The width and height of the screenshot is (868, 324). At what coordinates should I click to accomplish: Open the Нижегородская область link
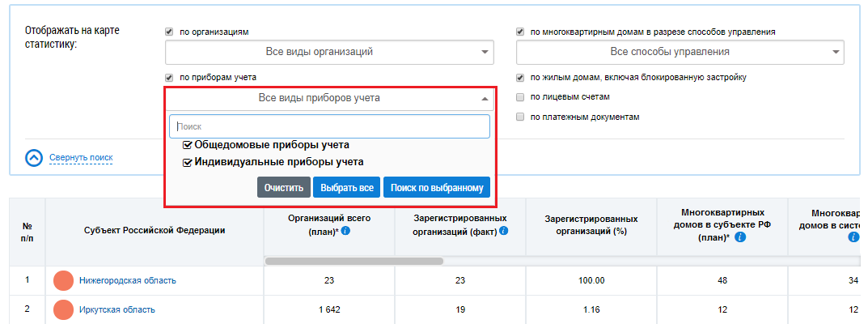127,281
